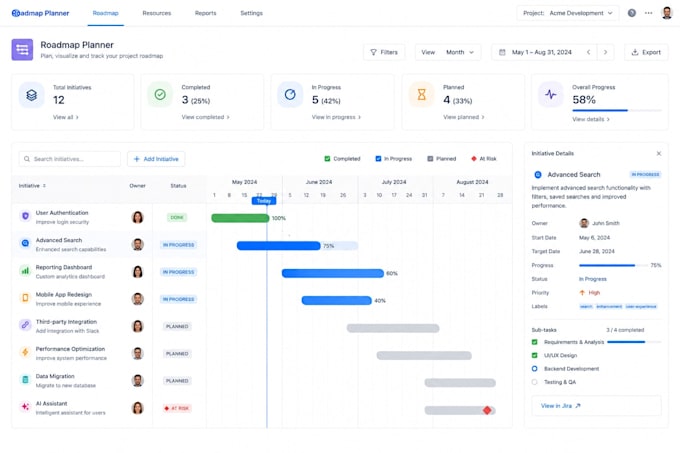Click the calendar icon in date range
Viewport: 680px width, 453px height.
click(x=502, y=52)
